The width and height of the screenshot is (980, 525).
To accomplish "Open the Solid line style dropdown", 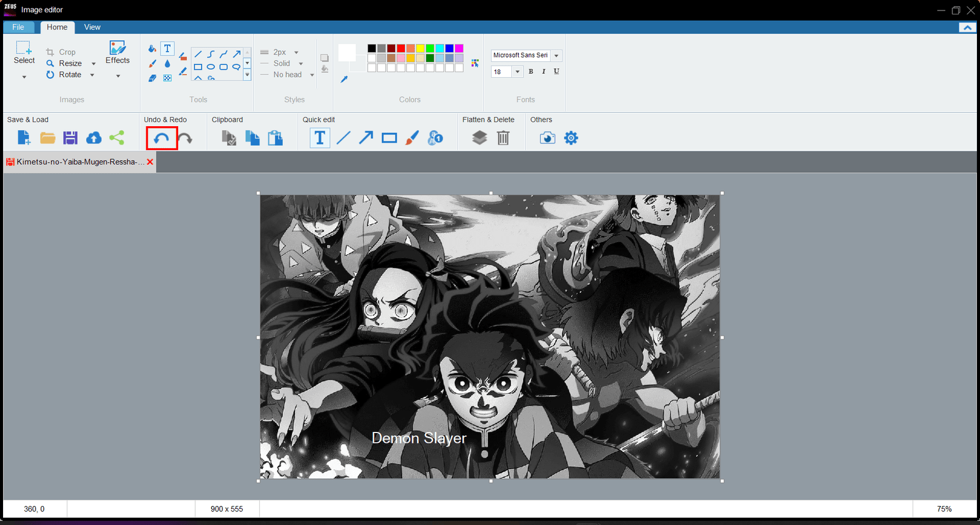I will (x=301, y=64).
